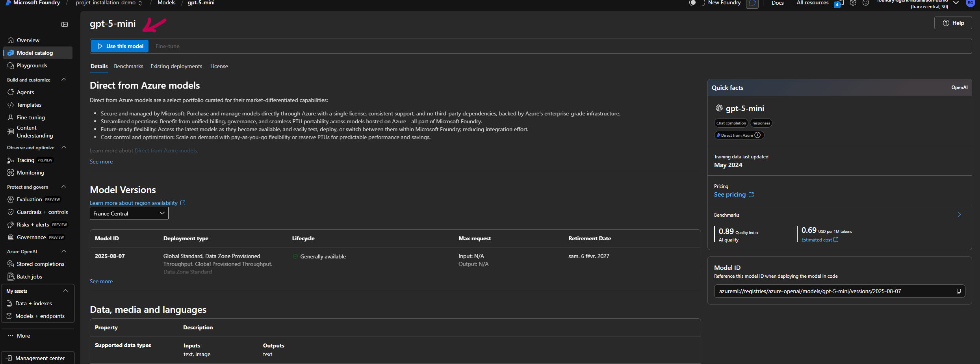Open the projet-installation-demo project switcher

coord(109,3)
